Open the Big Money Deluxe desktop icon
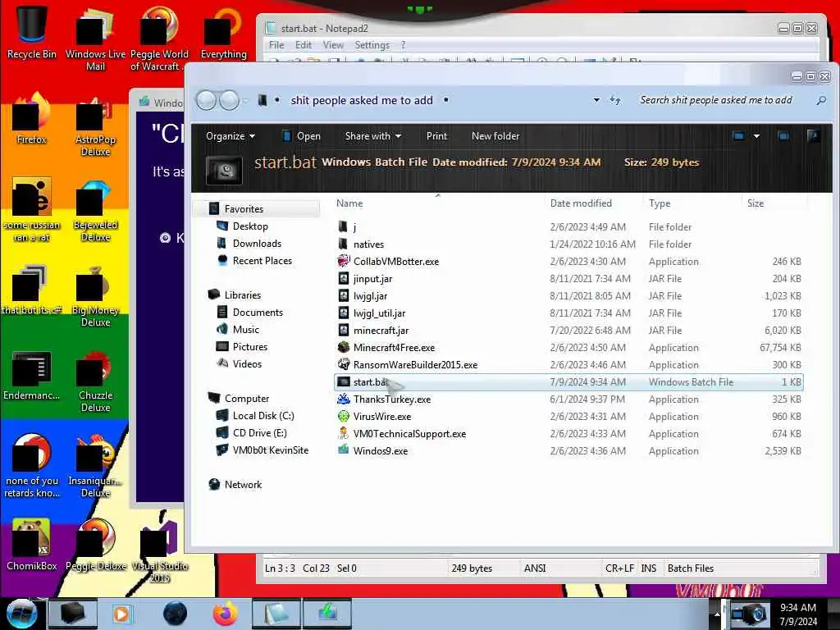Screen dimensions: 840x630 (x=95, y=297)
